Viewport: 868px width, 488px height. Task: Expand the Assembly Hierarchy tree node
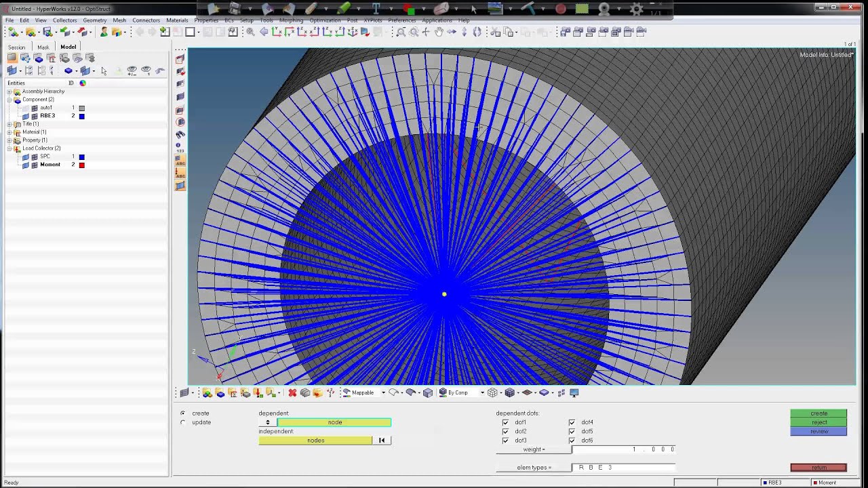pyautogui.click(x=9, y=91)
